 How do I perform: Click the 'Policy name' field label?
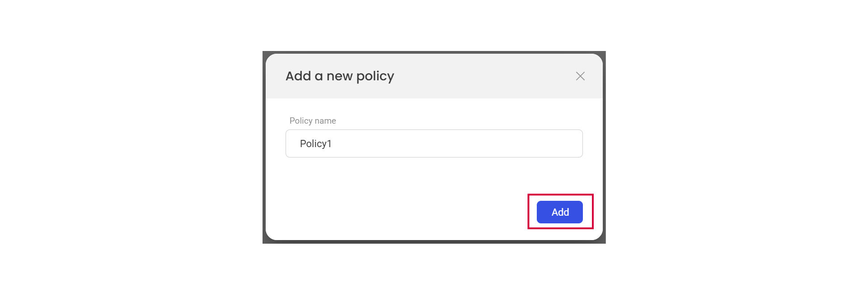313,120
